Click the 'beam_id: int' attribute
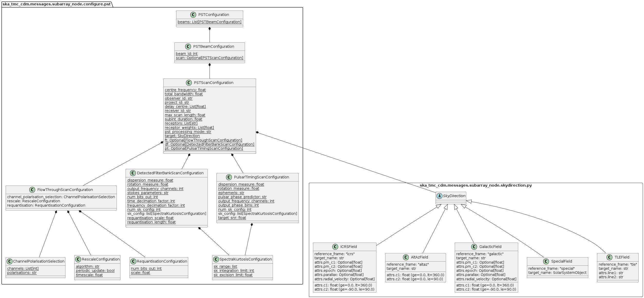Viewport: 644px width, 298px height. [187, 54]
